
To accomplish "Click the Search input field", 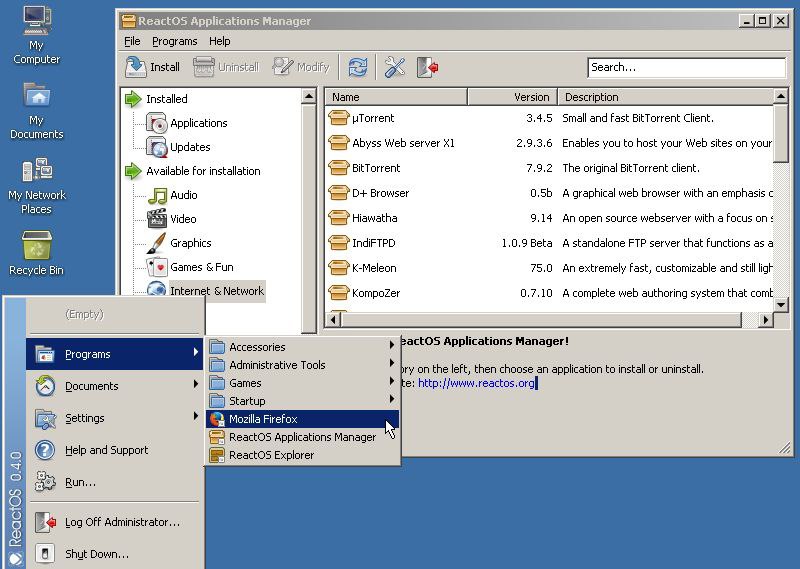I will tap(686, 67).
